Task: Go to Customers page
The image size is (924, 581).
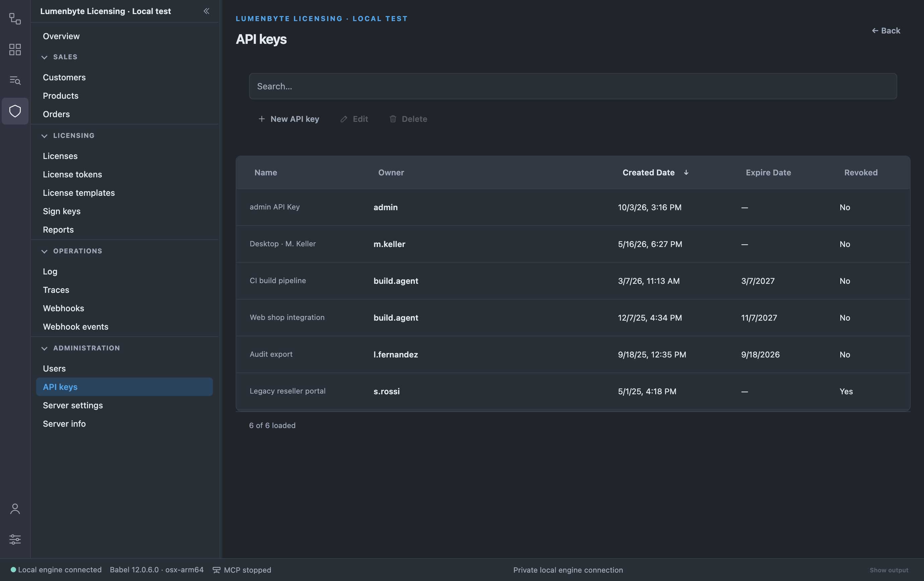Action: click(124, 77)
